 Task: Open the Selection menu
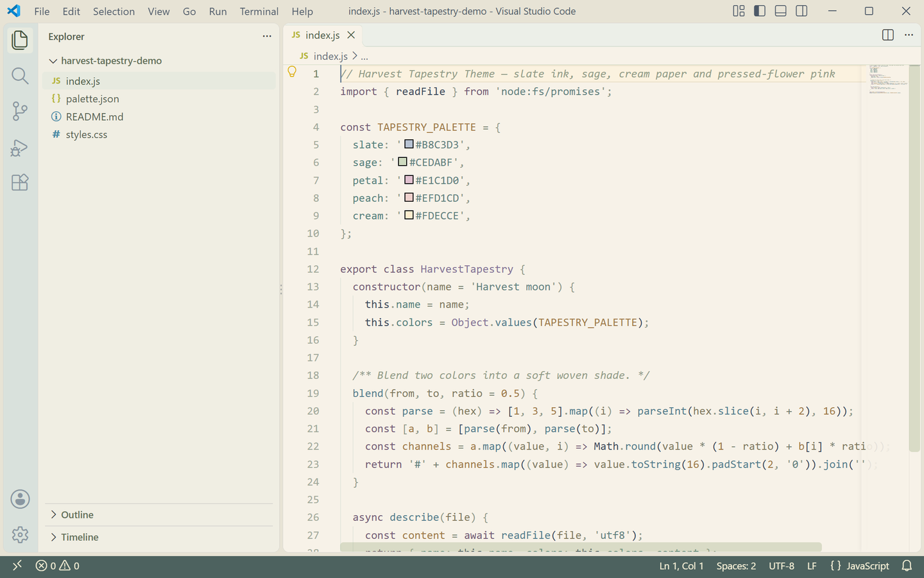[114, 11]
